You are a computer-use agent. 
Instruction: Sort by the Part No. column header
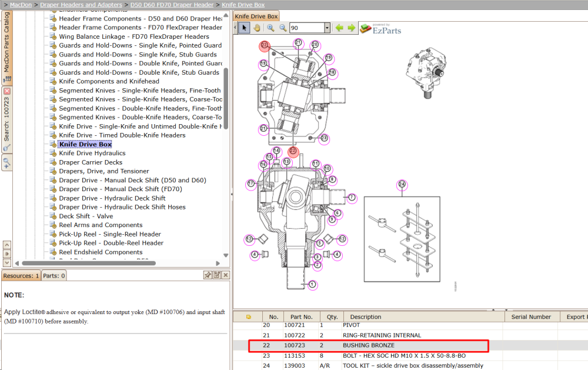301,316
